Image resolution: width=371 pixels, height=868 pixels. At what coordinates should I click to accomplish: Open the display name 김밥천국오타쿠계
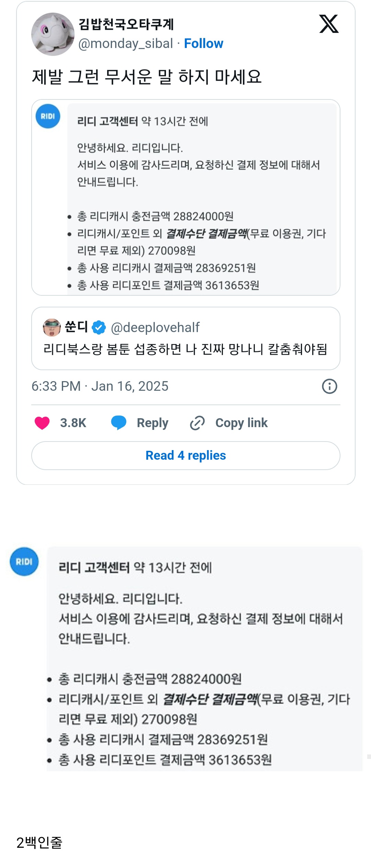[x=126, y=24]
